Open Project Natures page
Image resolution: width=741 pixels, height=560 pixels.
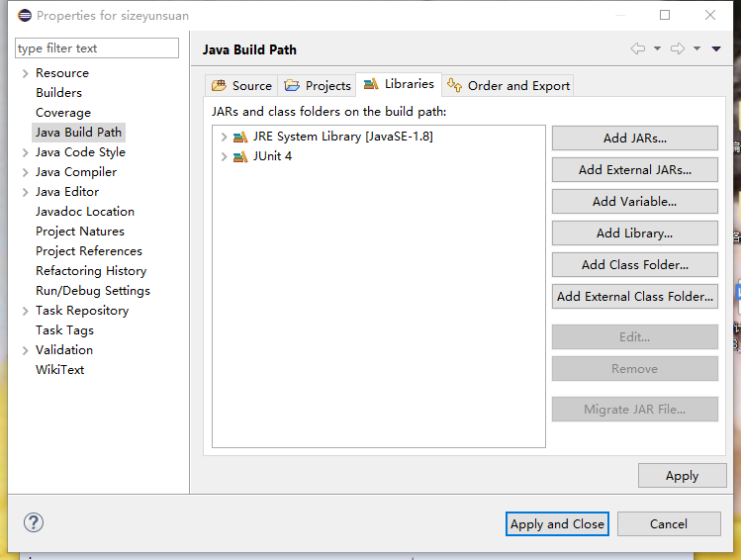[x=80, y=232]
